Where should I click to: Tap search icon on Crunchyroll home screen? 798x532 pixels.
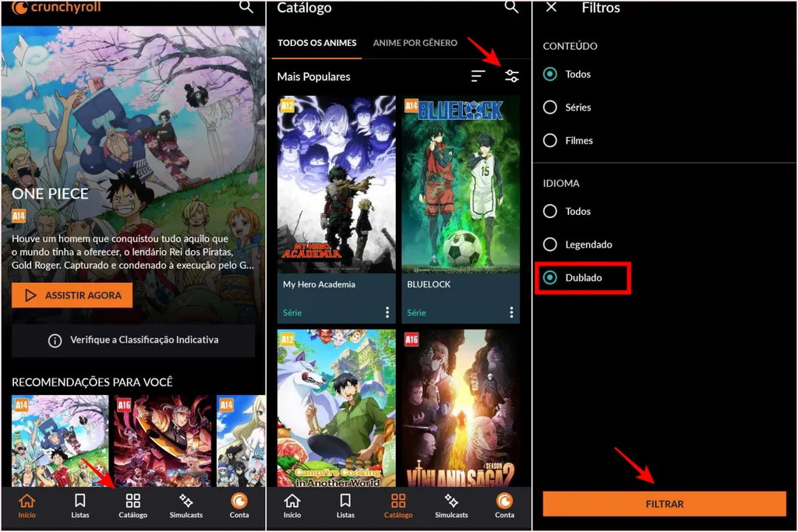246,7
